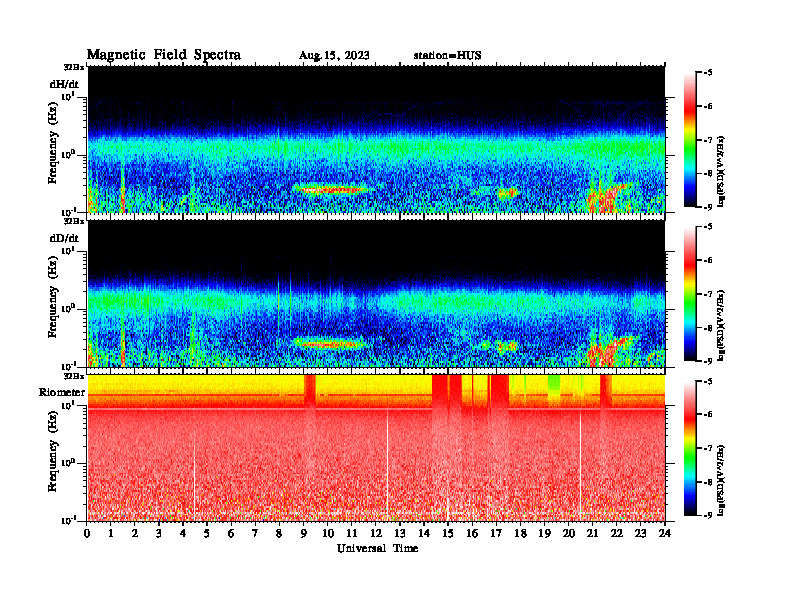Click hour "3" on the time axis
Viewport: 792px width, 612px height.
(159, 533)
